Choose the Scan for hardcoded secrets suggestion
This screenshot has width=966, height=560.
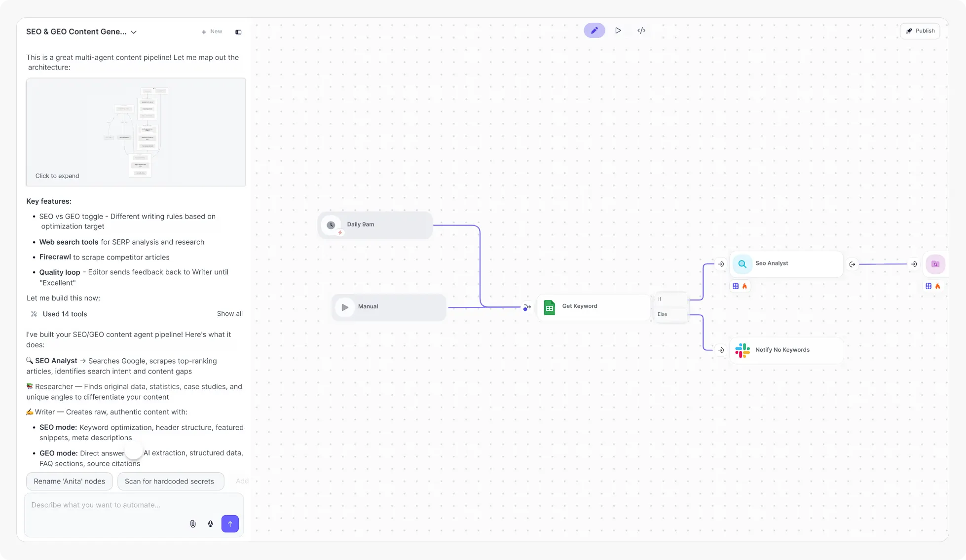(x=170, y=482)
